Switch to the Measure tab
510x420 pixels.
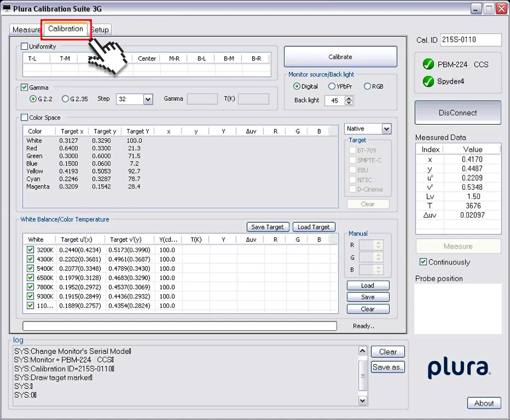click(26, 30)
